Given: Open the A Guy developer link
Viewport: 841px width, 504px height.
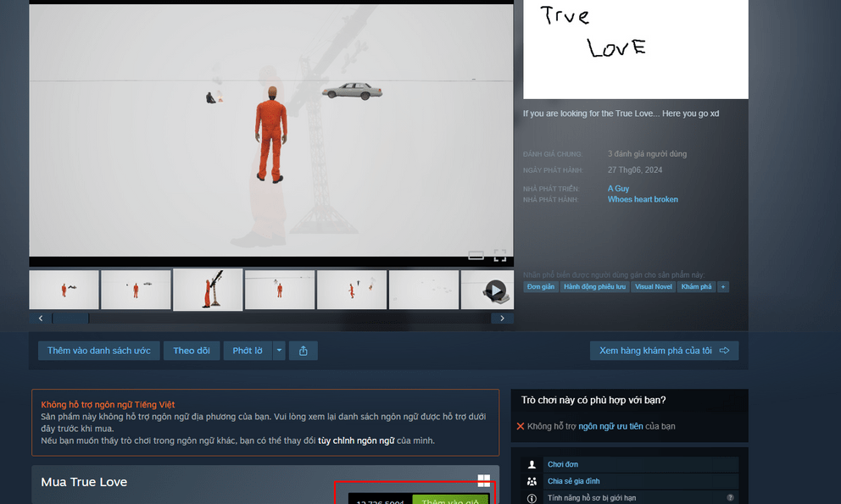Looking at the screenshot, I should tap(617, 188).
